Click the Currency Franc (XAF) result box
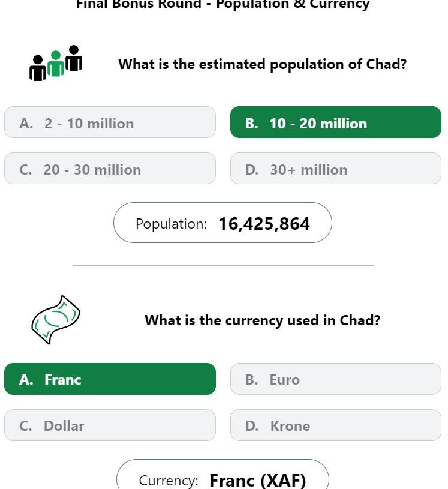 (x=223, y=475)
